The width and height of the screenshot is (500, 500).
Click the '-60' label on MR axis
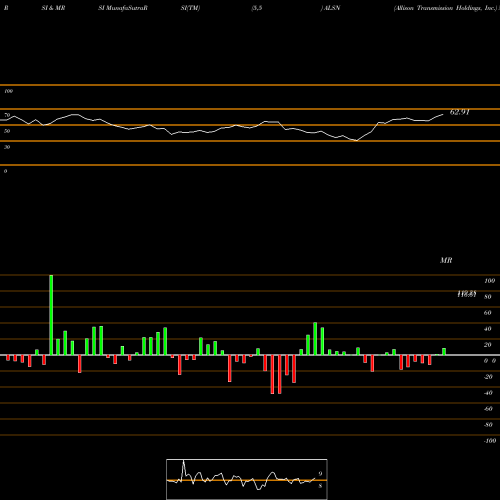pyautogui.click(x=488, y=409)
